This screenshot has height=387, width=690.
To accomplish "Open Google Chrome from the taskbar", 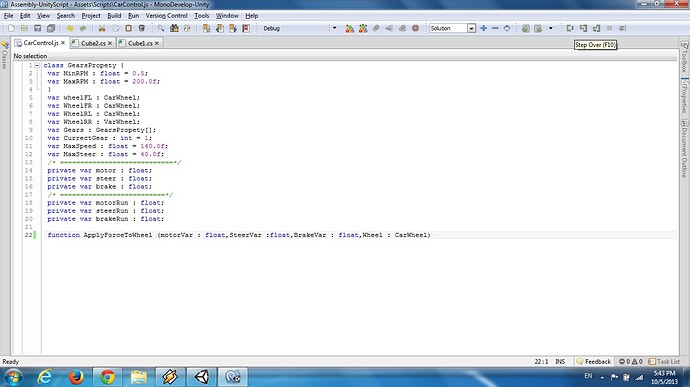I will coord(107,377).
